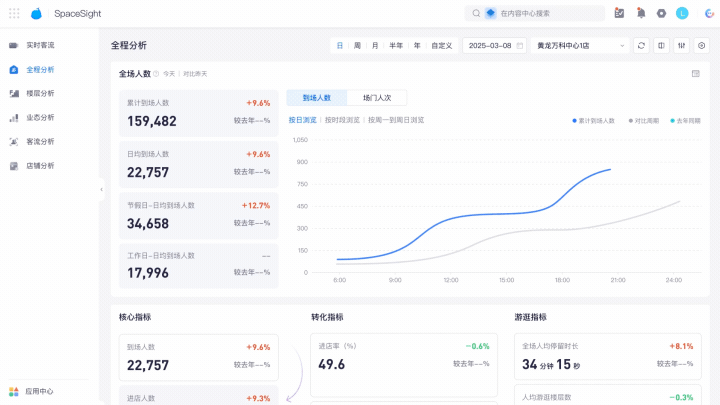Switch to the 场门人次 tab

pos(377,98)
